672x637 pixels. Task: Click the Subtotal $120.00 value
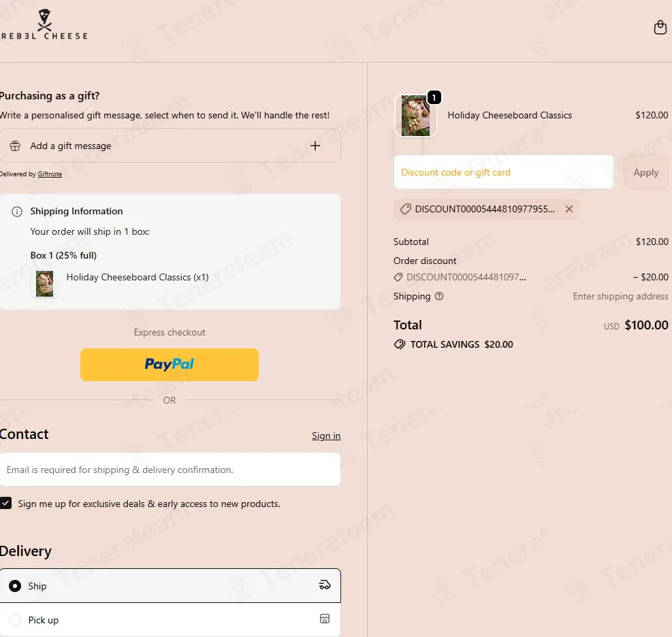pos(652,242)
